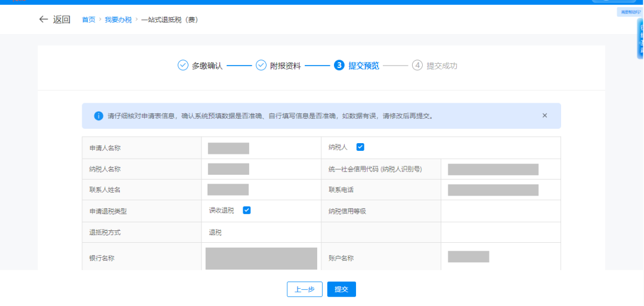This screenshot has width=644, height=306.
Task: Click the 退税 value in 退抵税方式 row
Action: click(x=215, y=233)
